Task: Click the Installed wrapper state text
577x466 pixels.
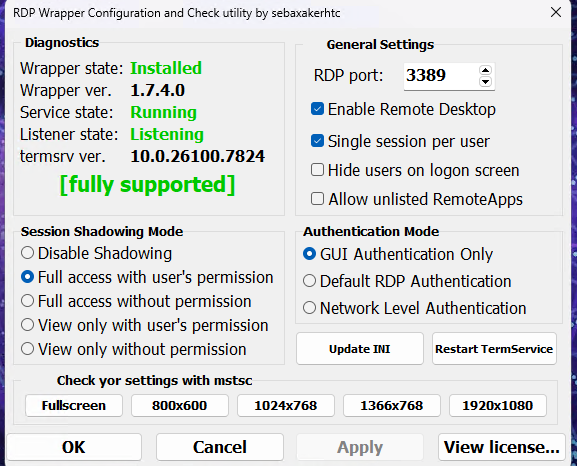Action: pyautogui.click(x=166, y=68)
